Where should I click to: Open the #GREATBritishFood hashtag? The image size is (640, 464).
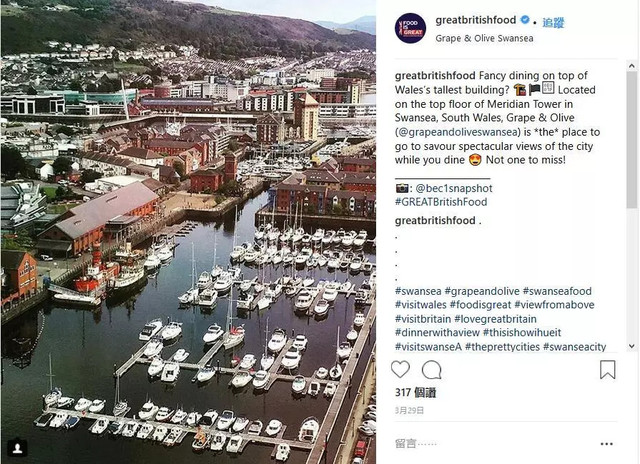click(441, 202)
